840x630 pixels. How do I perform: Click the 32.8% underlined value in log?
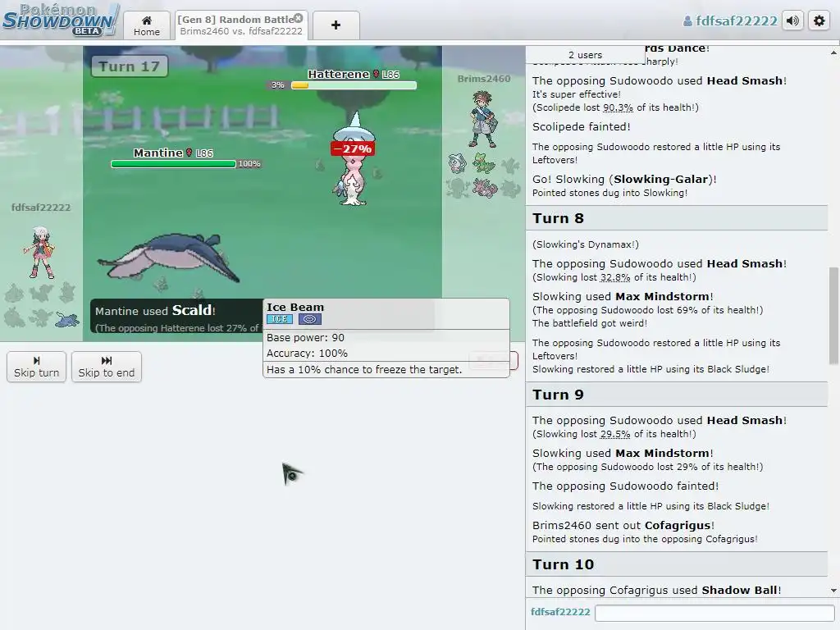pyautogui.click(x=615, y=277)
